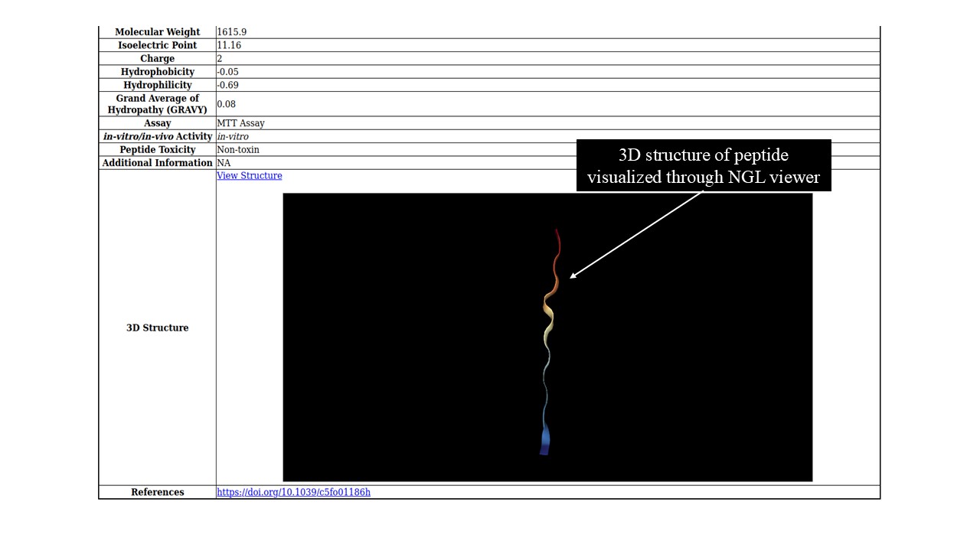
Task: Select the Hydrophobicity value -0.05
Action: (x=227, y=72)
